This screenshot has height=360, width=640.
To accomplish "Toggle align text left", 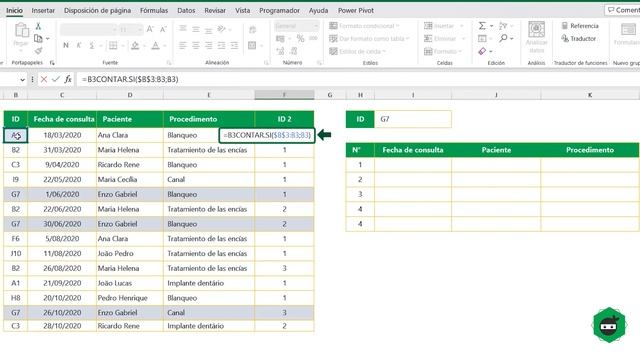I will [183, 45].
